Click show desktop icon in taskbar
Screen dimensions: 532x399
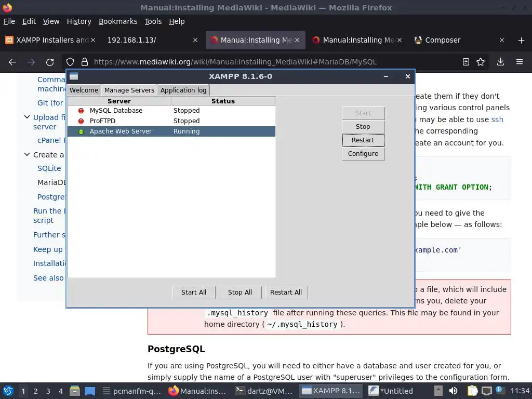pyautogui.click(x=90, y=391)
